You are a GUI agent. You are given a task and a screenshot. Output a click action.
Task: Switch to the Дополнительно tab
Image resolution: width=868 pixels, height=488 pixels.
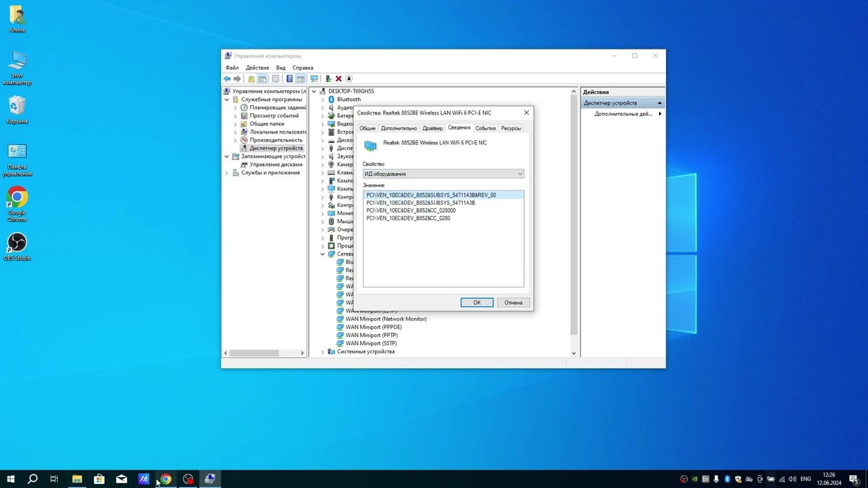(399, 128)
